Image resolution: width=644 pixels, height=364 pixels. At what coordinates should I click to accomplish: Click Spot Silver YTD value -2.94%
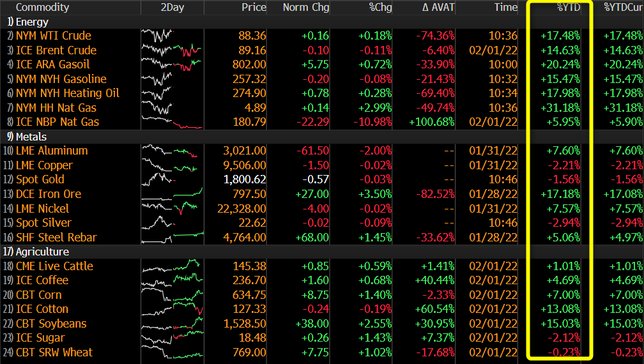563,223
